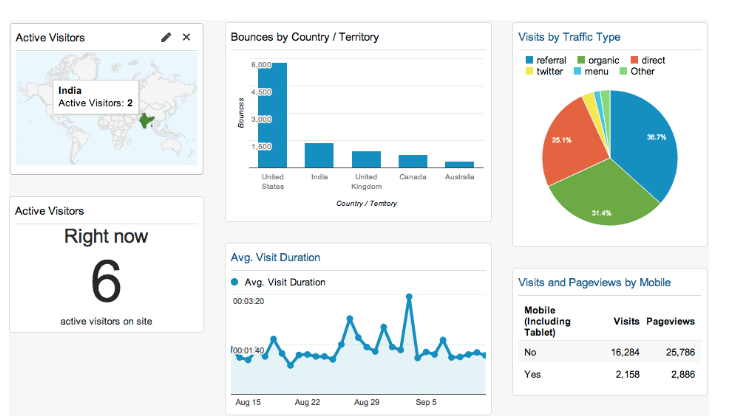
Task: Click the Bounces by Country / Territory title
Action: (305, 37)
